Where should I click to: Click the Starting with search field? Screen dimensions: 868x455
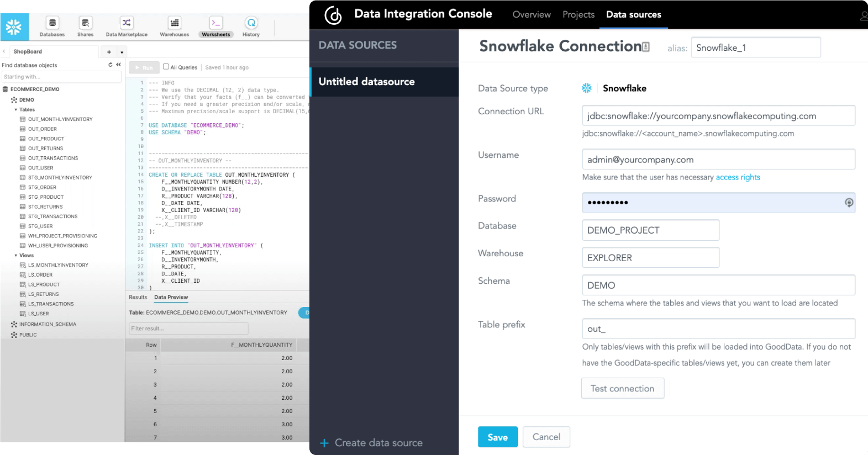[61, 77]
